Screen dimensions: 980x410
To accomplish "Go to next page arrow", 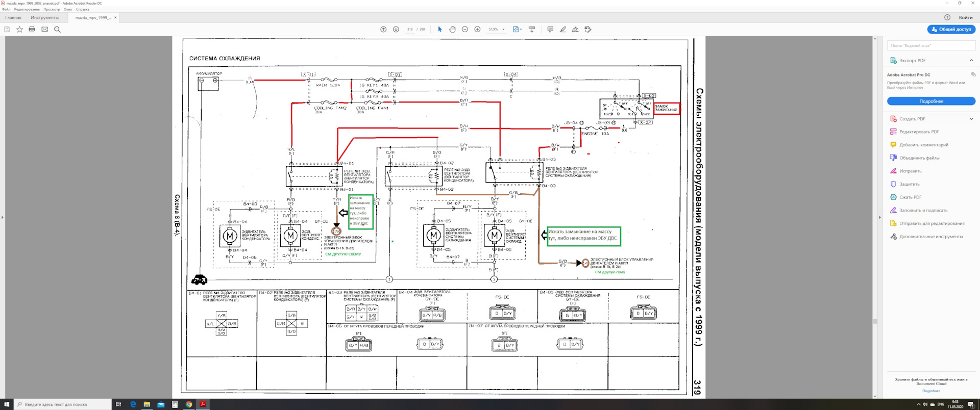I will 396,30.
